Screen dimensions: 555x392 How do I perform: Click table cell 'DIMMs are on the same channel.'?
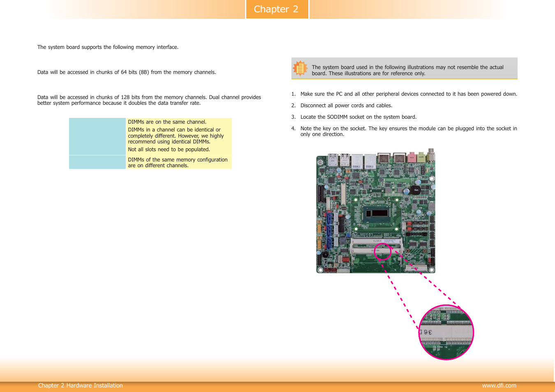[x=167, y=122]
